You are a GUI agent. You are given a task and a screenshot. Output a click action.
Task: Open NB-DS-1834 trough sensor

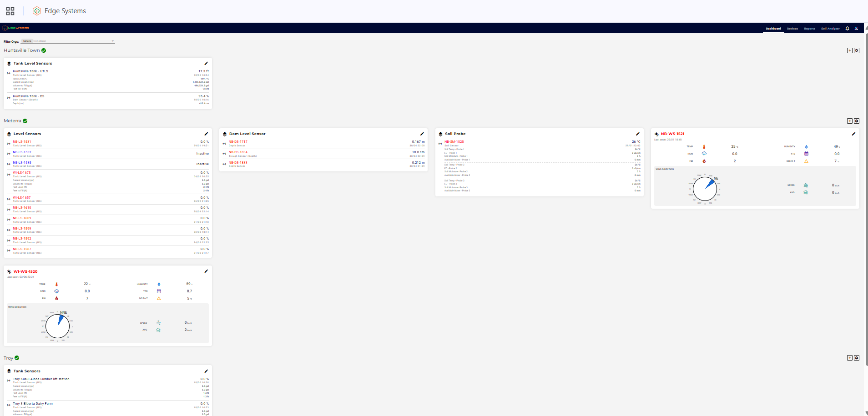238,152
